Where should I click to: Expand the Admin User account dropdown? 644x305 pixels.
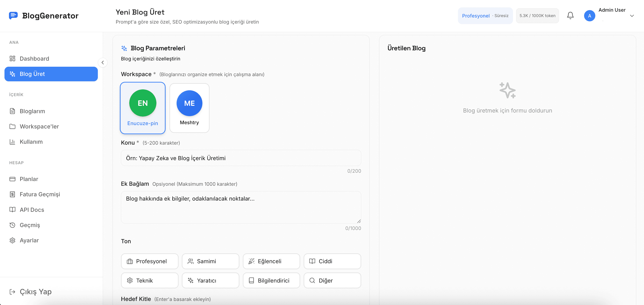coord(632,16)
